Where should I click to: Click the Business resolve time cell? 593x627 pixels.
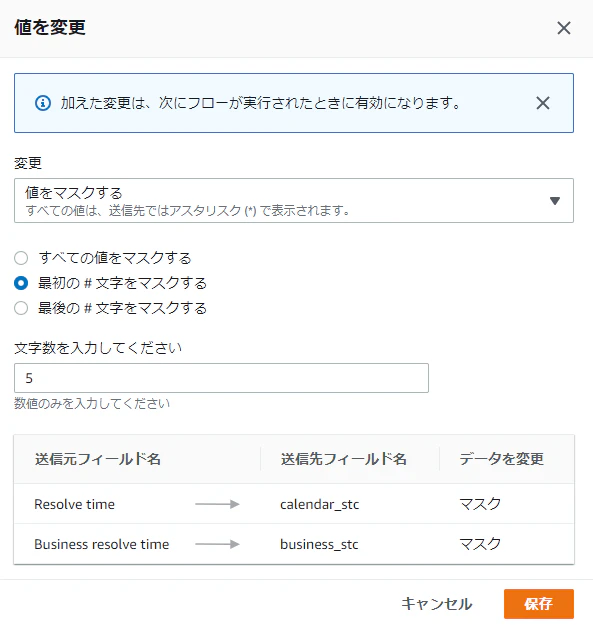102,544
